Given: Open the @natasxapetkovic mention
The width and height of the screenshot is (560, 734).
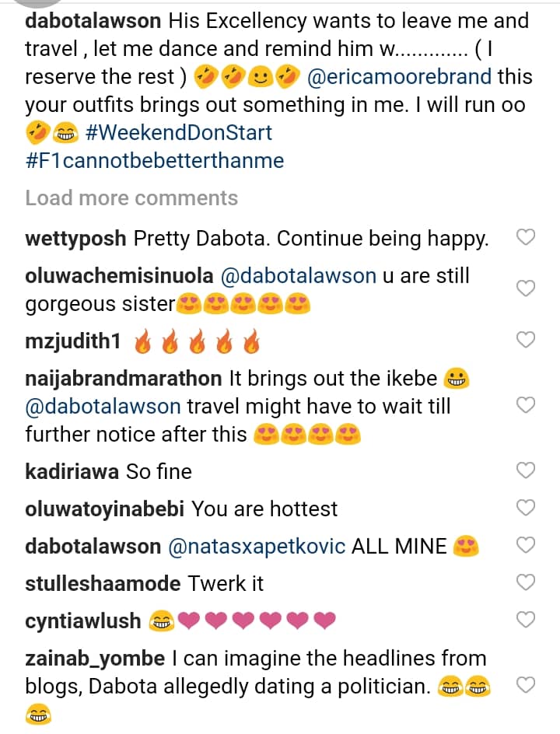Looking at the screenshot, I should pos(257,546).
